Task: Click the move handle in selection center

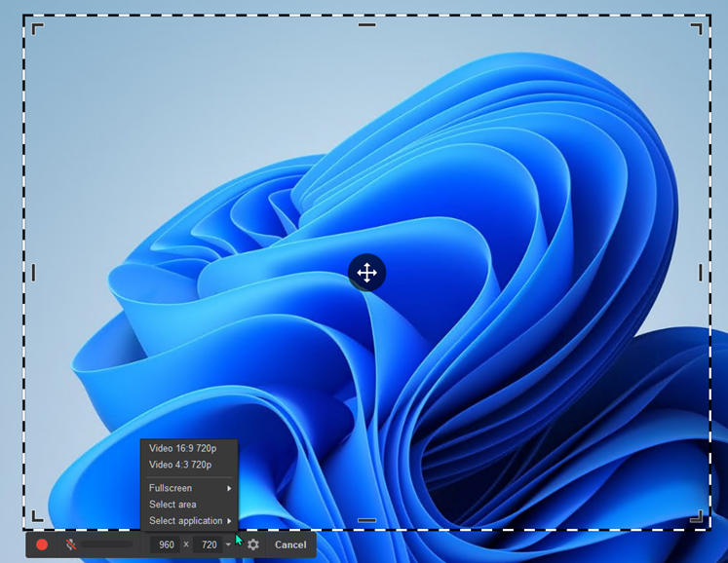Action: [366, 273]
